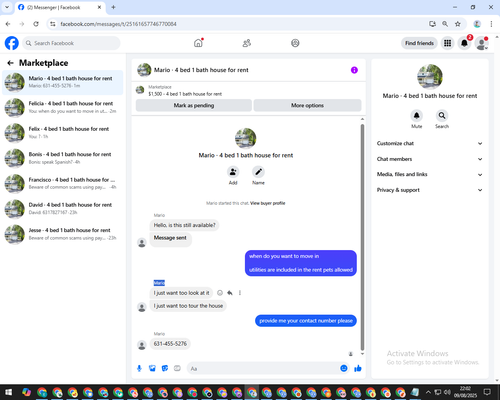Screen dimensions: 500x400
Task: Select the Messenger | Facebook browser tab
Action: tap(60, 7)
